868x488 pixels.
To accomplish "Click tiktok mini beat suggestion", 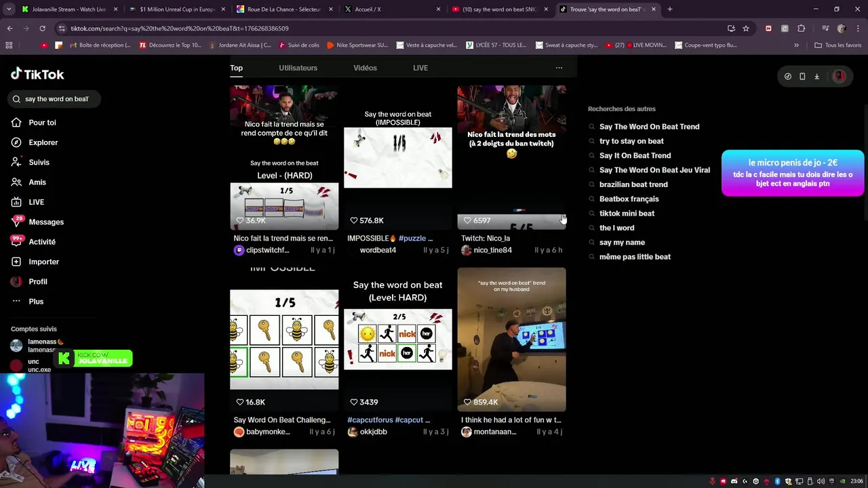I will pos(627,213).
